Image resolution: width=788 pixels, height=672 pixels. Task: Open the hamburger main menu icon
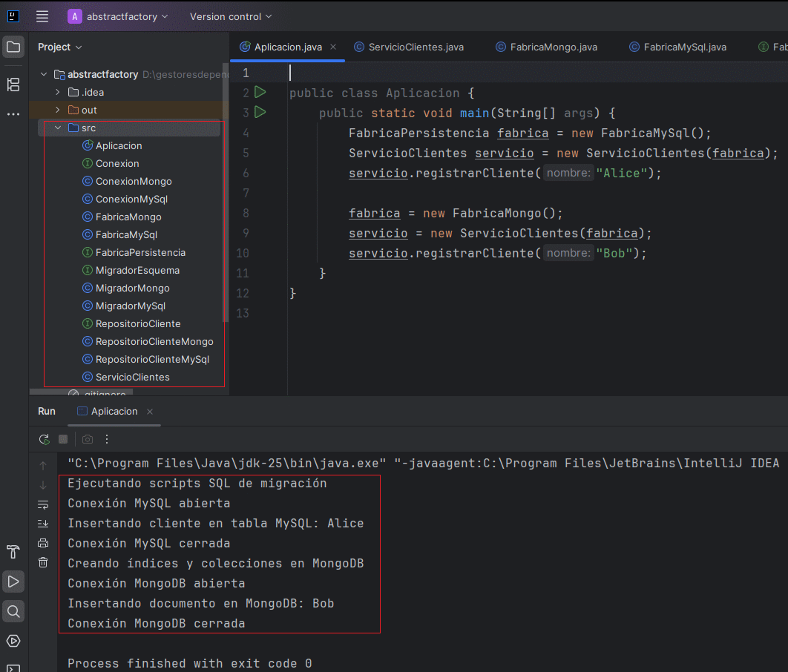42,16
